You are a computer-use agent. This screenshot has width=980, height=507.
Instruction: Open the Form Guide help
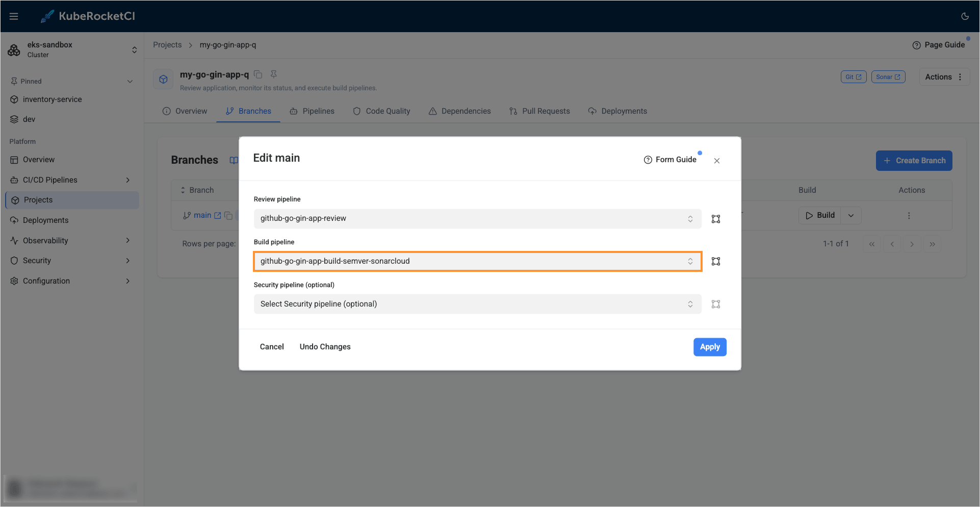(671, 159)
